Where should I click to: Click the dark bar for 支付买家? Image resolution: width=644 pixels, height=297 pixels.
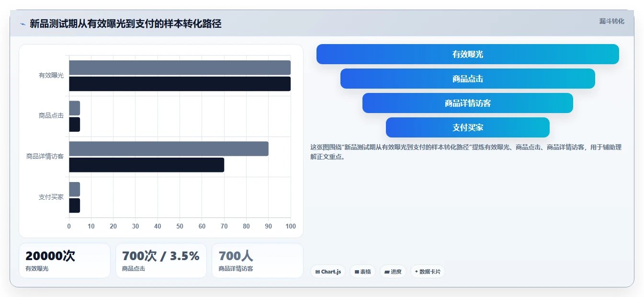(x=74, y=206)
